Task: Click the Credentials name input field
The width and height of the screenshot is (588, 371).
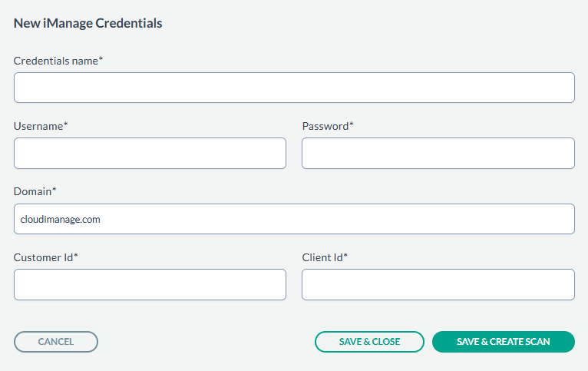Action: pyautogui.click(x=294, y=88)
